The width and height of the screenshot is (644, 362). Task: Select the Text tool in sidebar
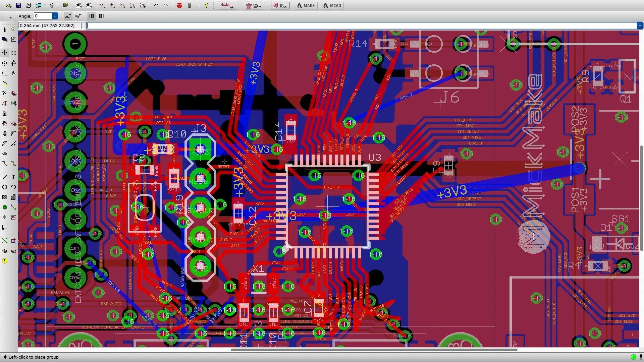tap(13, 177)
